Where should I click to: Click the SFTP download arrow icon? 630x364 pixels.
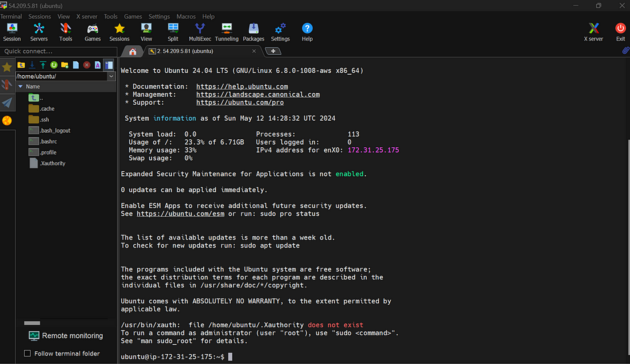(x=32, y=65)
